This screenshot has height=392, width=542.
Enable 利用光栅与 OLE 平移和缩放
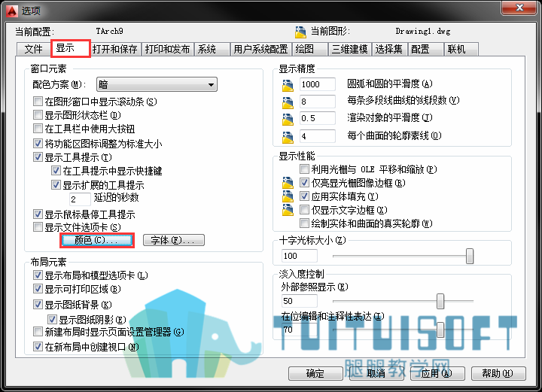pyautogui.click(x=304, y=169)
